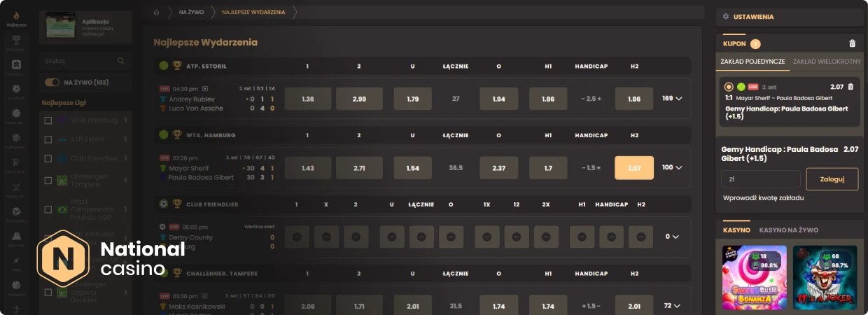The image size is (868, 315).
Task: Toggle the NA ŻYWO live switch
Action: [x=52, y=82]
